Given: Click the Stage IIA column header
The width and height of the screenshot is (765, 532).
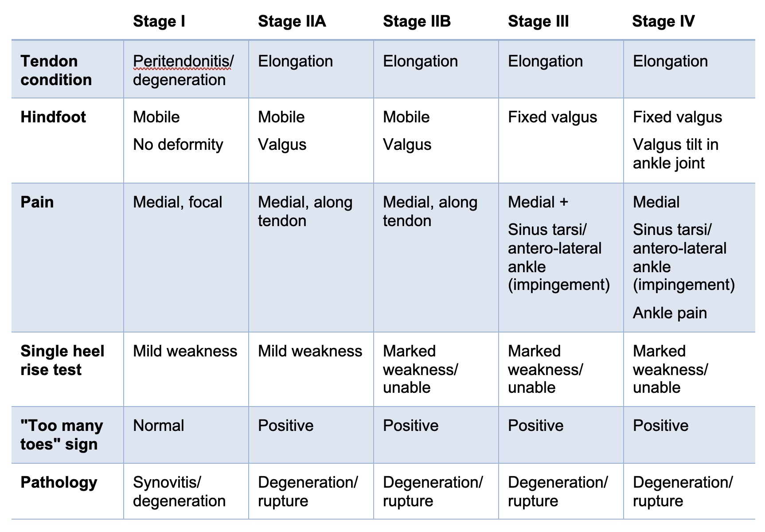Looking at the screenshot, I should click(x=292, y=21).
